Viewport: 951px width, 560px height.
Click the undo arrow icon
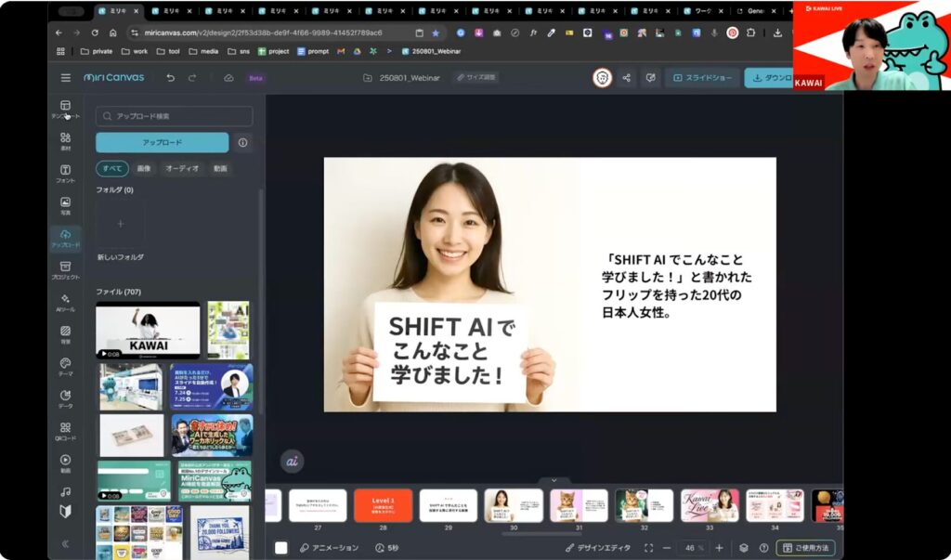coord(170,78)
